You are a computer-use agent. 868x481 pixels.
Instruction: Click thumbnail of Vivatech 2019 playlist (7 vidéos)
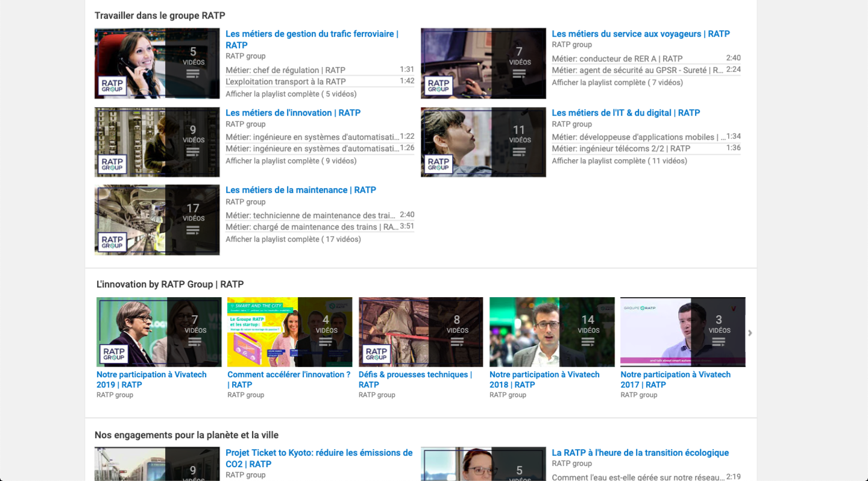(159, 332)
